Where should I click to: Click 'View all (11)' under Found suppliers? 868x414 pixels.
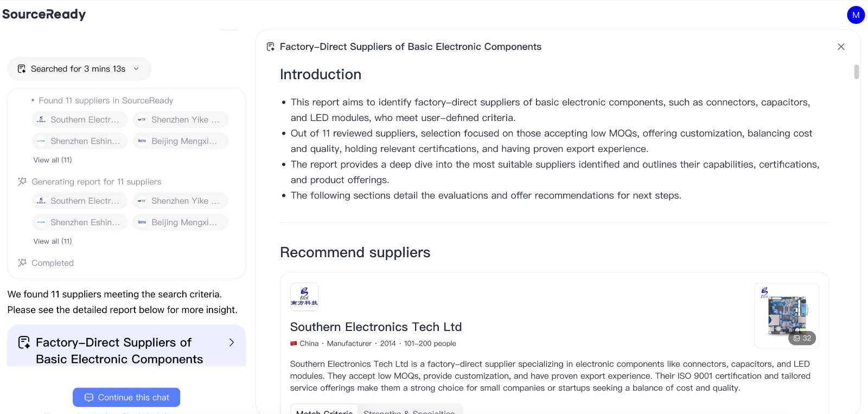tap(53, 160)
